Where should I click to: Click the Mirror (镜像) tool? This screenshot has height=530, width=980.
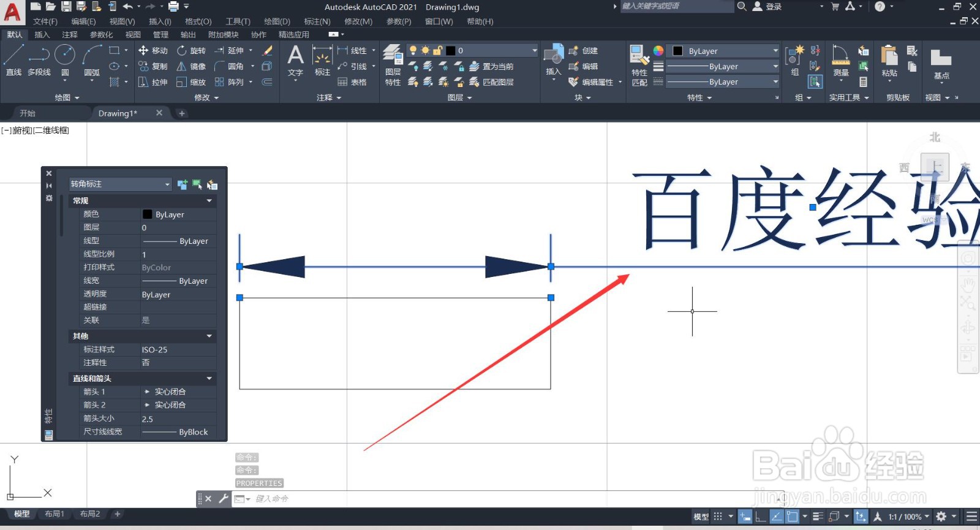point(191,66)
